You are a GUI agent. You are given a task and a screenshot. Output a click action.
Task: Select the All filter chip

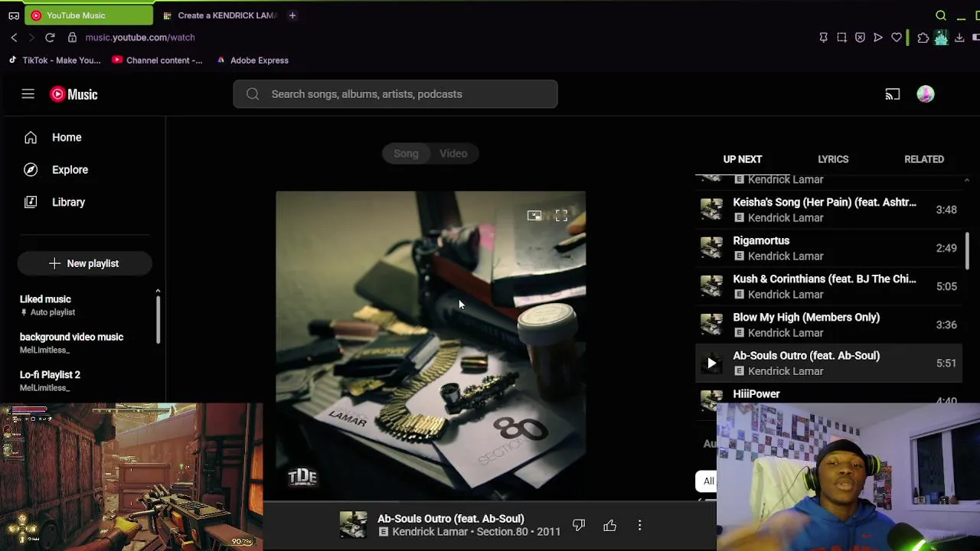pos(708,481)
